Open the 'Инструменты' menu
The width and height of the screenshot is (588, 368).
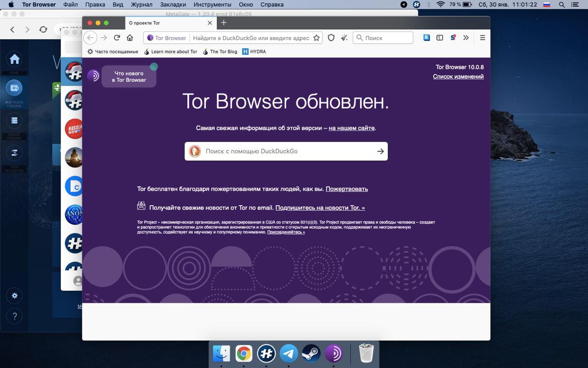click(212, 5)
